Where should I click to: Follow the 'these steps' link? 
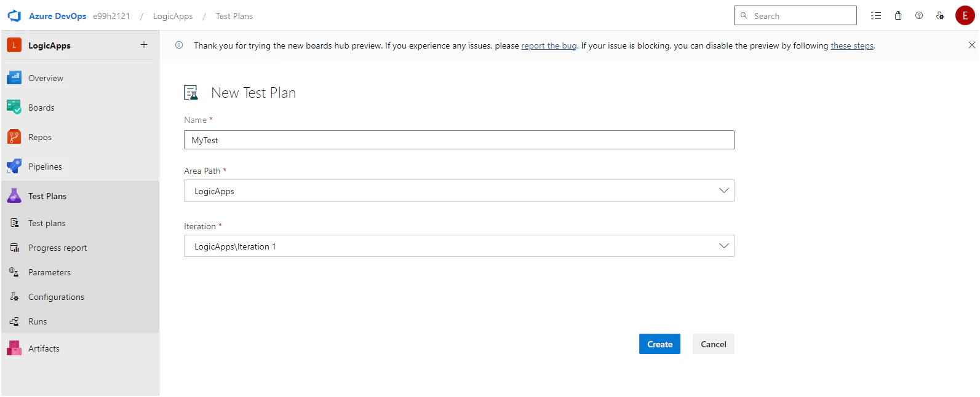point(852,45)
